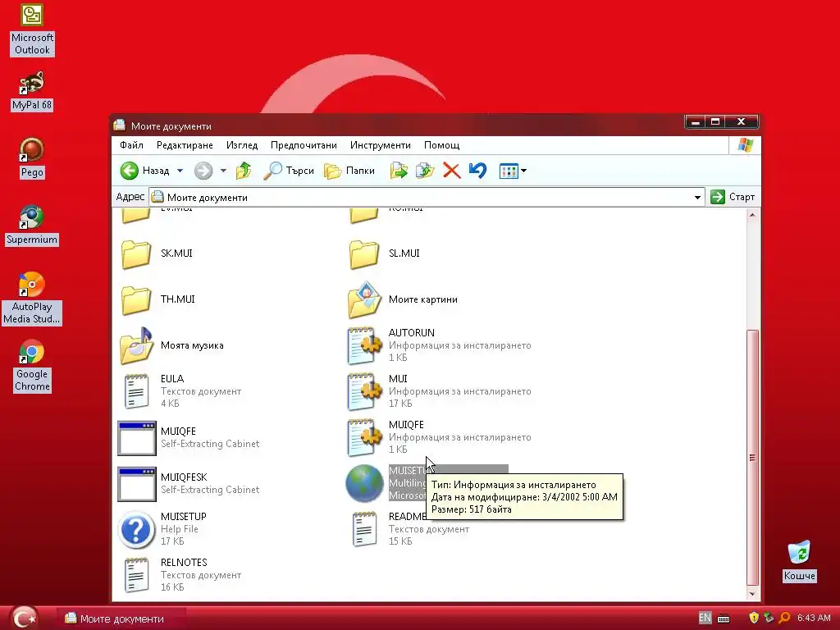
Task: Select the MUISETUP globe application icon
Action: [364, 483]
